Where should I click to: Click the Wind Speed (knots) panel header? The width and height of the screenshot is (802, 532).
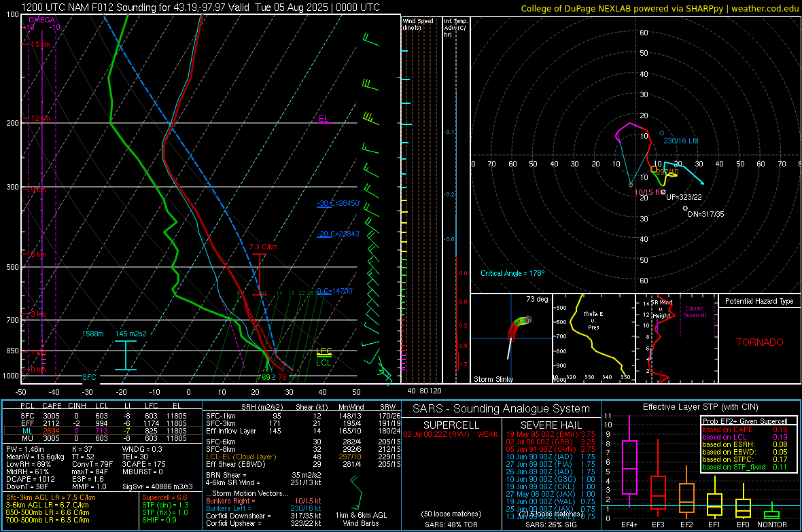coord(418,24)
